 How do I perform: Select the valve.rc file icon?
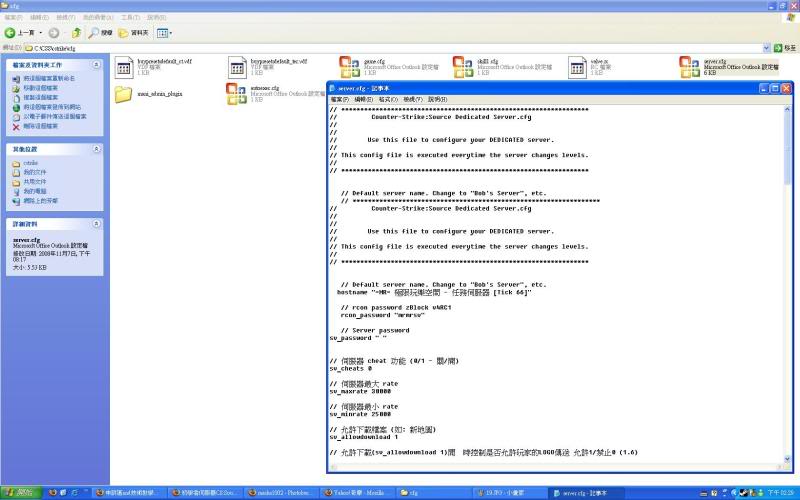[580, 67]
